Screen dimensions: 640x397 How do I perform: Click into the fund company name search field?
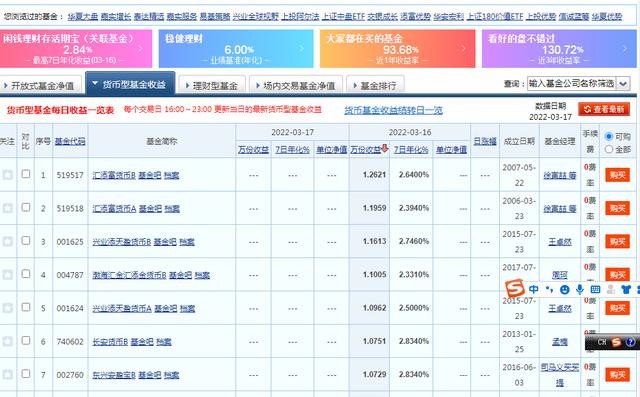pos(571,84)
